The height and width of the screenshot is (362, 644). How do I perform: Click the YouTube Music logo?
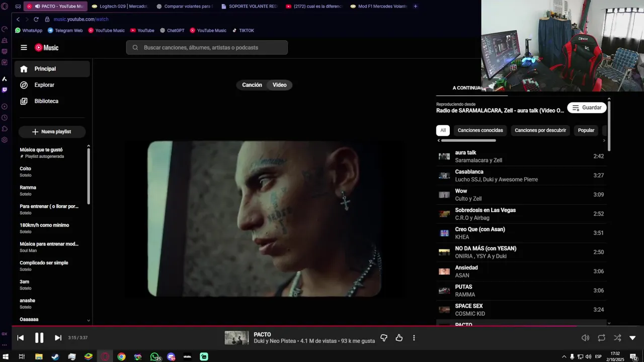[x=46, y=48]
